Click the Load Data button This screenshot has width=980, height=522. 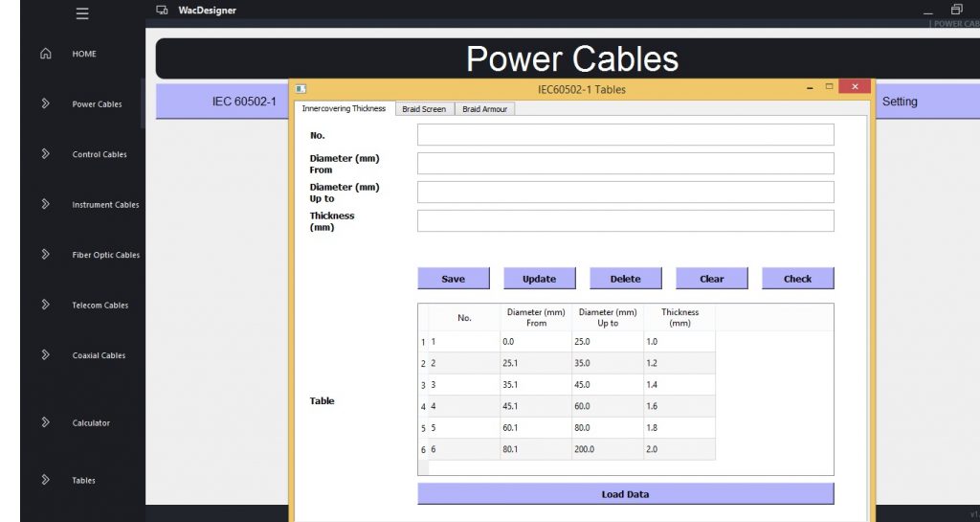pos(625,494)
